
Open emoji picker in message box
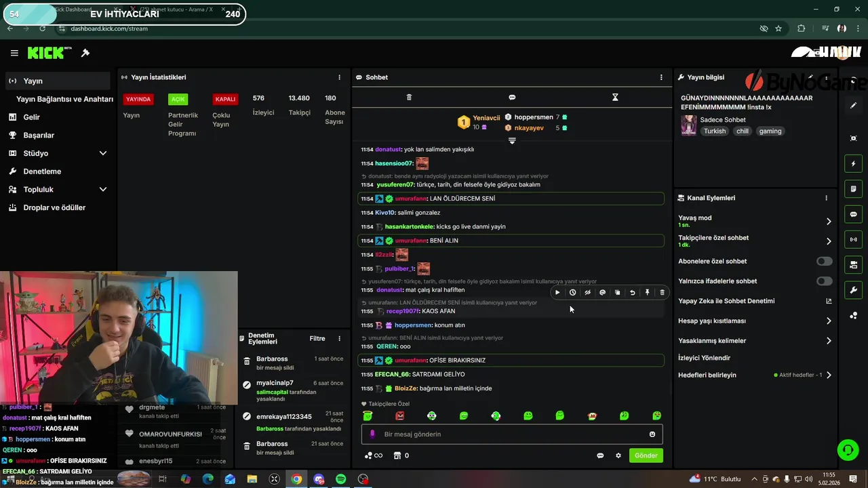[x=652, y=434]
